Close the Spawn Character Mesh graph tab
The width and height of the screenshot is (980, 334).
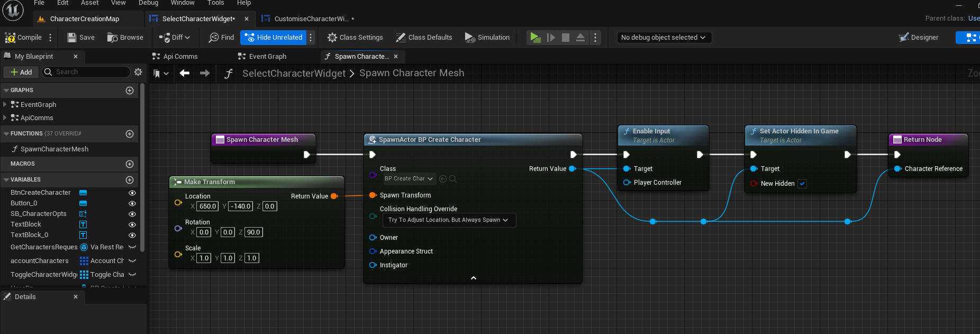coord(396,57)
